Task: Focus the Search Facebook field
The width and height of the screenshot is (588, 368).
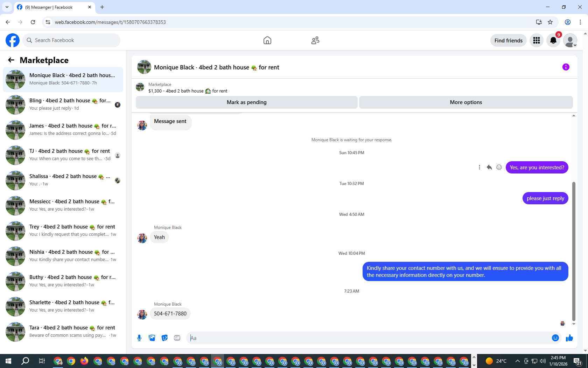Action: click(72, 40)
